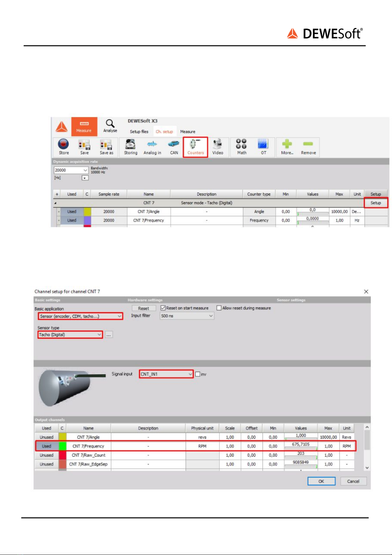This screenshot has height=555, width=392.
Task: Open the Setup files tab
Action: point(139,132)
